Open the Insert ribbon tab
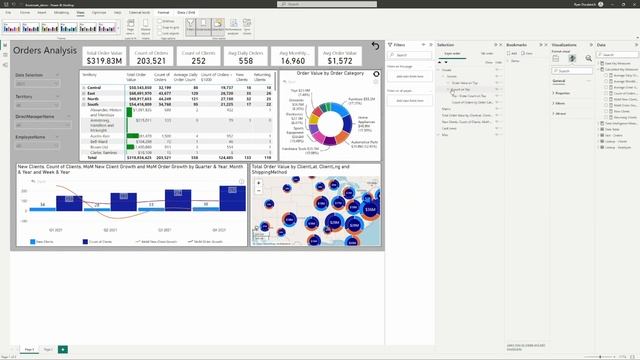 click(x=42, y=13)
